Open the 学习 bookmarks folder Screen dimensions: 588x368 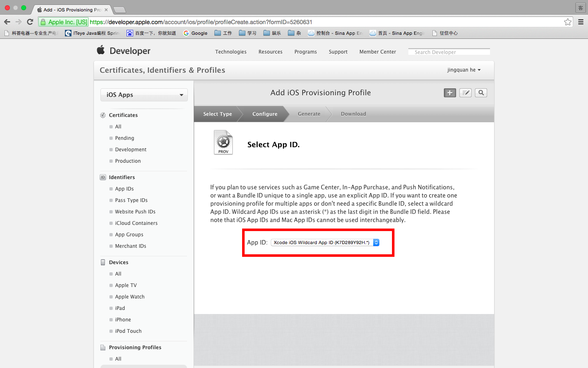pyautogui.click(x=248, y=33)
